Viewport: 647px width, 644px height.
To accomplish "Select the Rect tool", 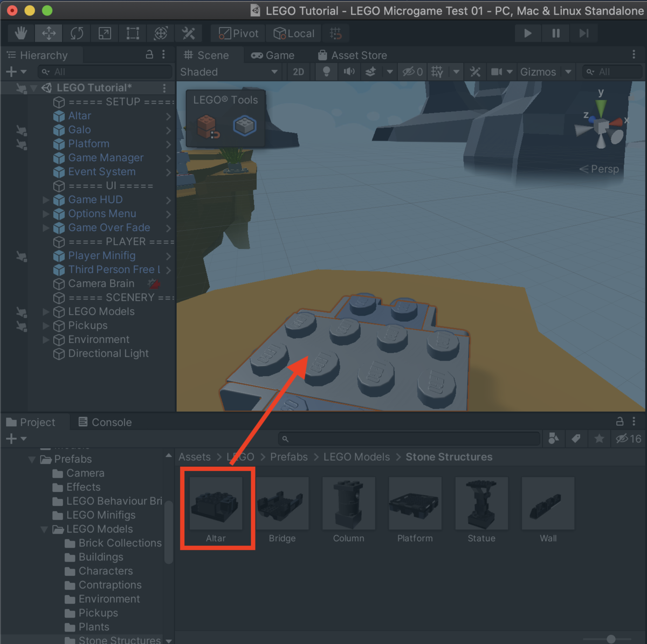I will 133,33.
